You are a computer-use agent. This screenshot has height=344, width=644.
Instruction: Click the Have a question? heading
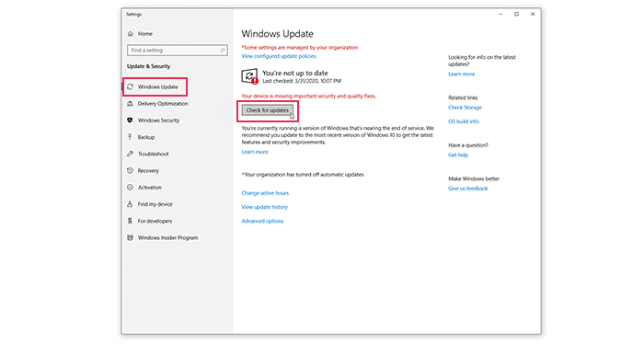[468, 145]
